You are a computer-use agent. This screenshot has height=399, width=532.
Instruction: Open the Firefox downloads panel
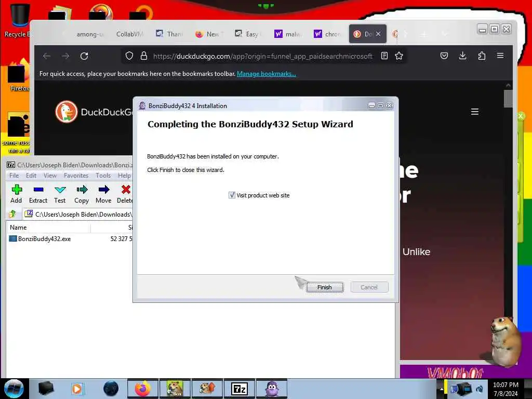pos(462,56)
